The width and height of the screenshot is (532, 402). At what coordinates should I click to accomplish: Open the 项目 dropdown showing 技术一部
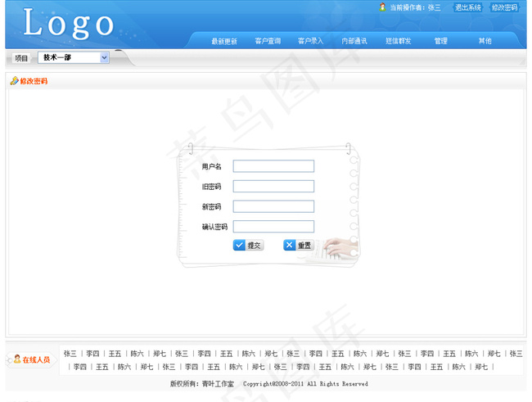tap(74, 58)
